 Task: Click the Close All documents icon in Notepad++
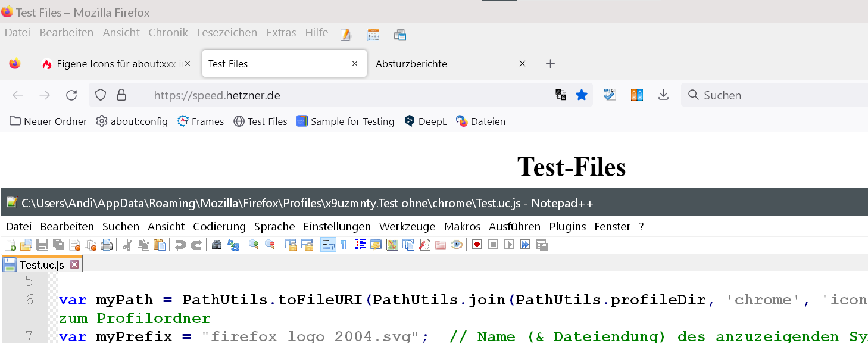pos(90,245)
